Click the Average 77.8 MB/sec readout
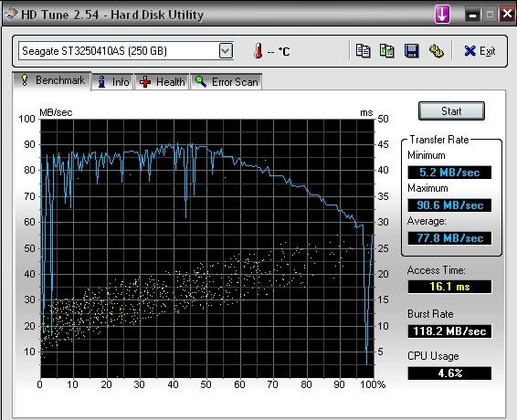517x420 pixels. [x=449, y=238]
